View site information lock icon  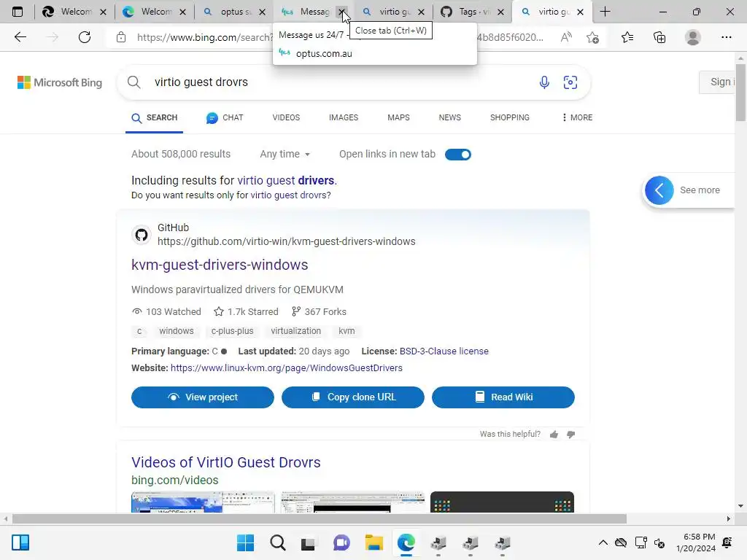point(121,37)
